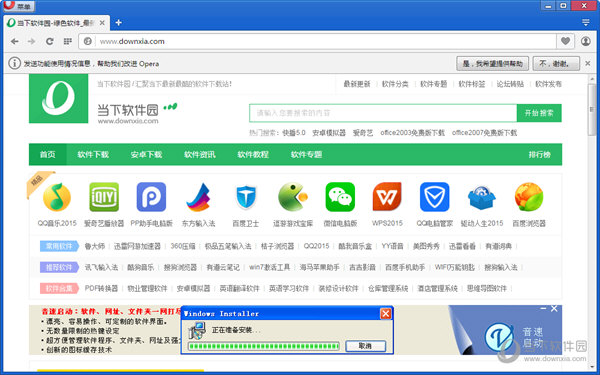Click the 论坛转贴 top link
This screenshot has height=375, width=600.
[x=510, y=84]
